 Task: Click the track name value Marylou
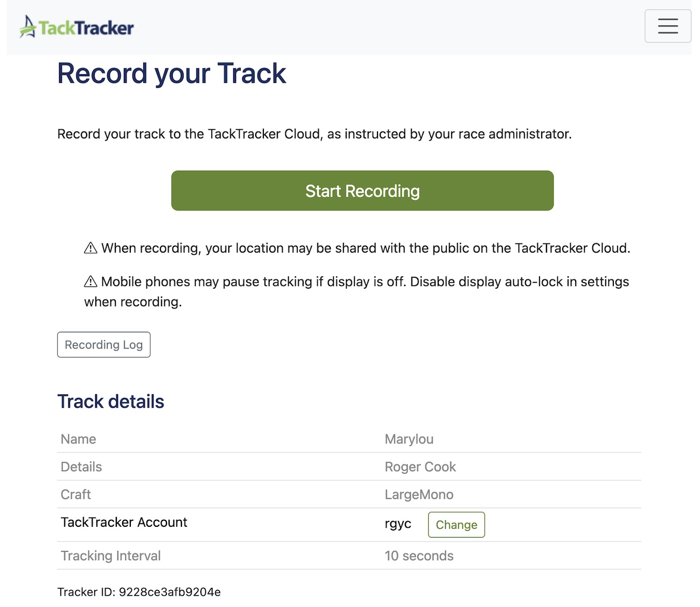(409, 439)
